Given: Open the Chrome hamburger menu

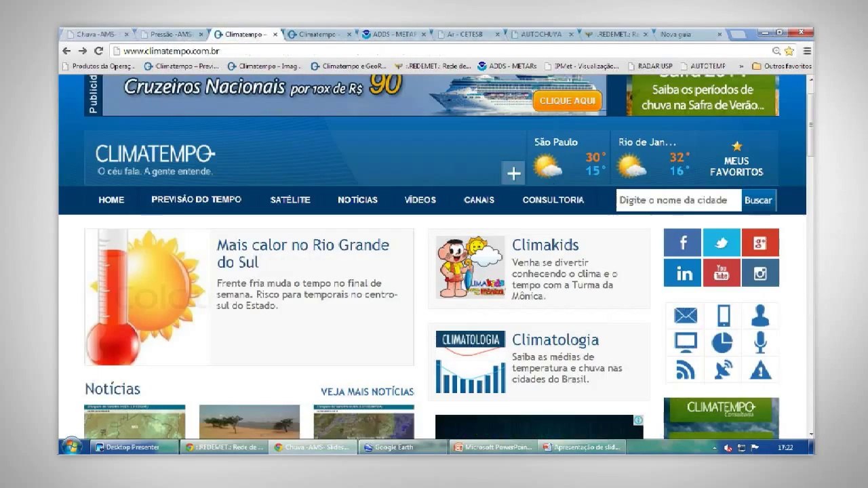Looking at the screenshot, I should 807,51.
